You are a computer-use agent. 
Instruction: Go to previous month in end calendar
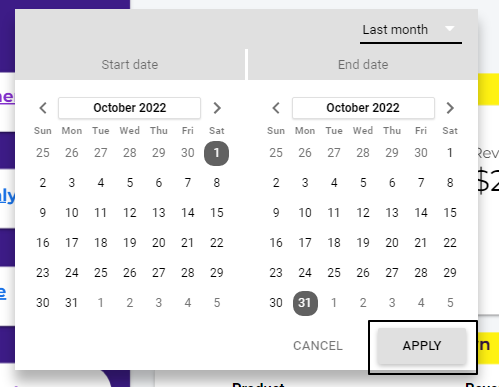tap(276, 108)
